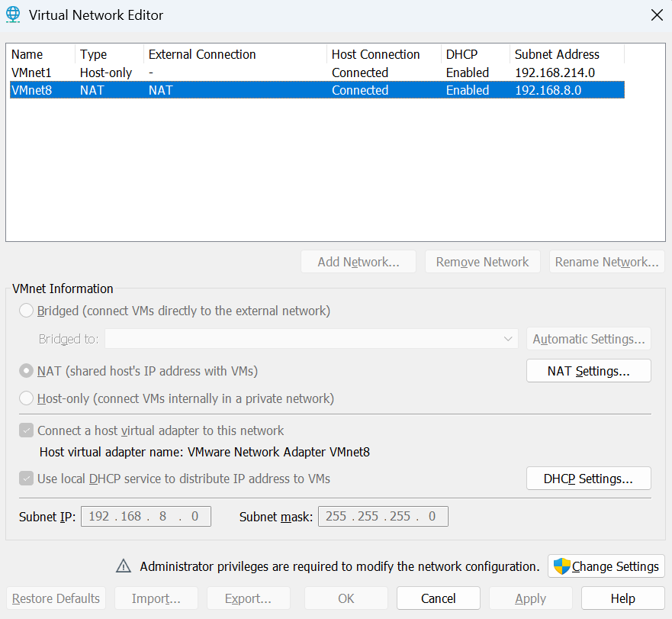Image resolution: width=672 pixels, height=619 pixels.
Task: Toggle Use local DHCP service checkbox
Action: (27, 479)
